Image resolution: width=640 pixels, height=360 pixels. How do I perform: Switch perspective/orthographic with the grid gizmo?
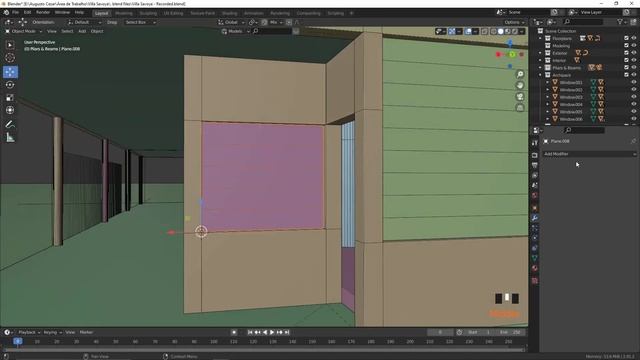point(520,108)
